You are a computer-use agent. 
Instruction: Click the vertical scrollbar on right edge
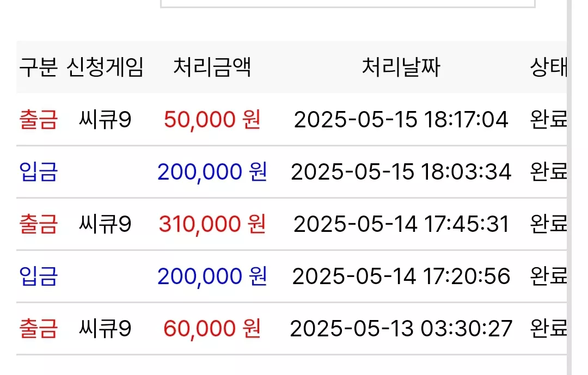(x=569, y=187)
